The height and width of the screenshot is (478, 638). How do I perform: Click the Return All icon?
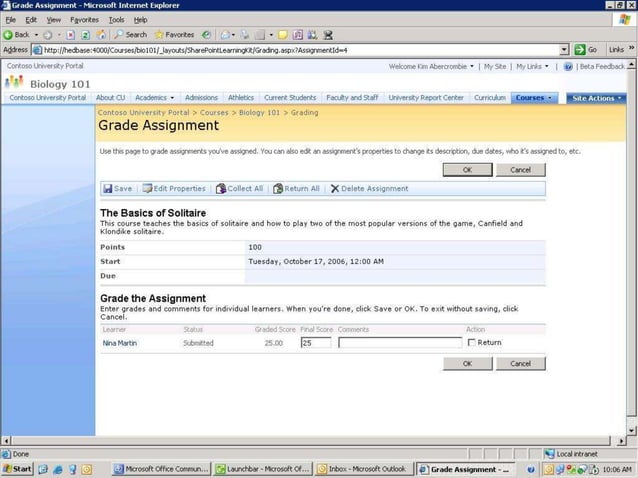pyautogui.click(x=278, y=188)
